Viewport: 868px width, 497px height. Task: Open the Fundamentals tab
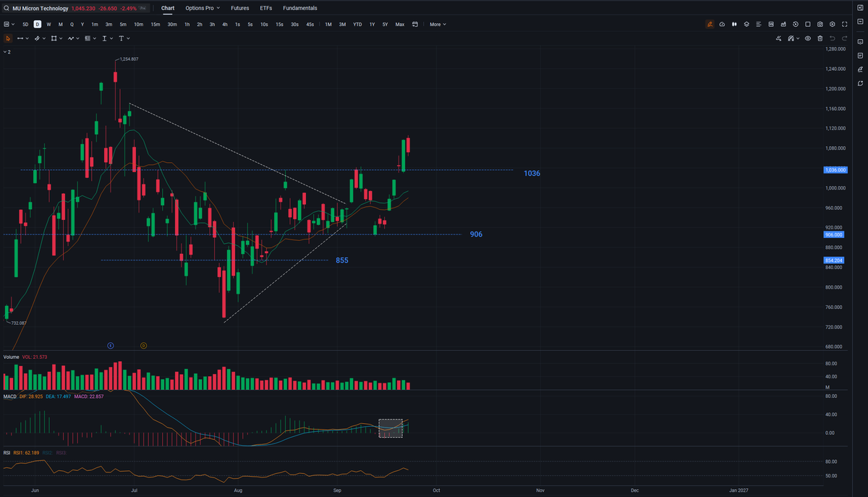point(300,8)
